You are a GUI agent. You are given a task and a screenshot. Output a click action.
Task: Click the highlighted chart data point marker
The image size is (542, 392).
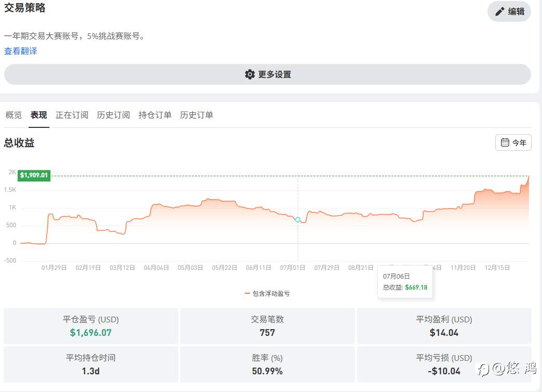298,219
